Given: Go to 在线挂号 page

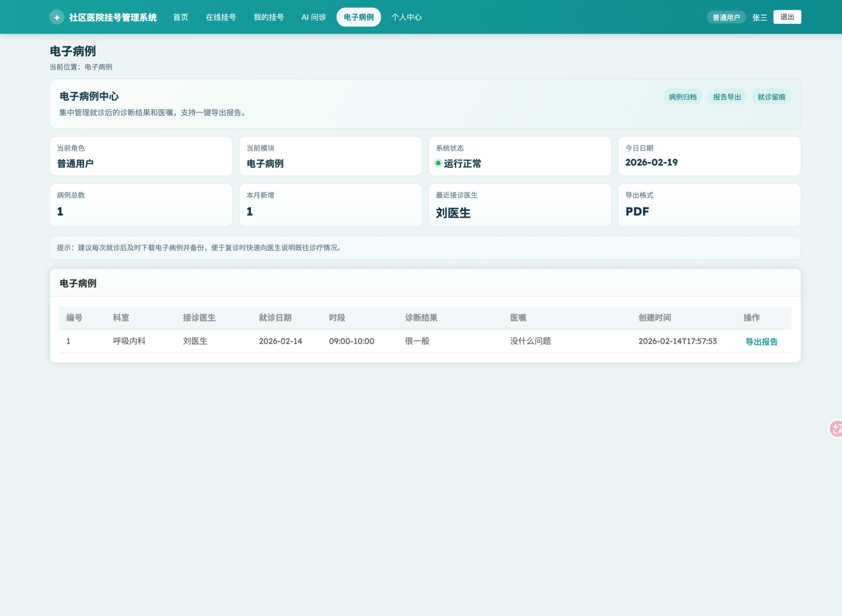Looking at the screenshot, I should pyautogui.click(x=221, y=17).
